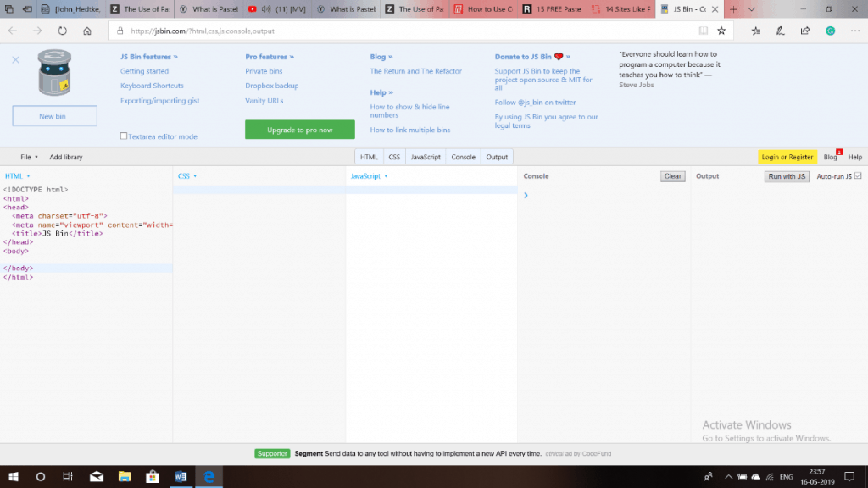This screenshot has height=488, width=868.
Task: Open the Share icon in the browser toolbar
Action: click(x=805, y=31)
